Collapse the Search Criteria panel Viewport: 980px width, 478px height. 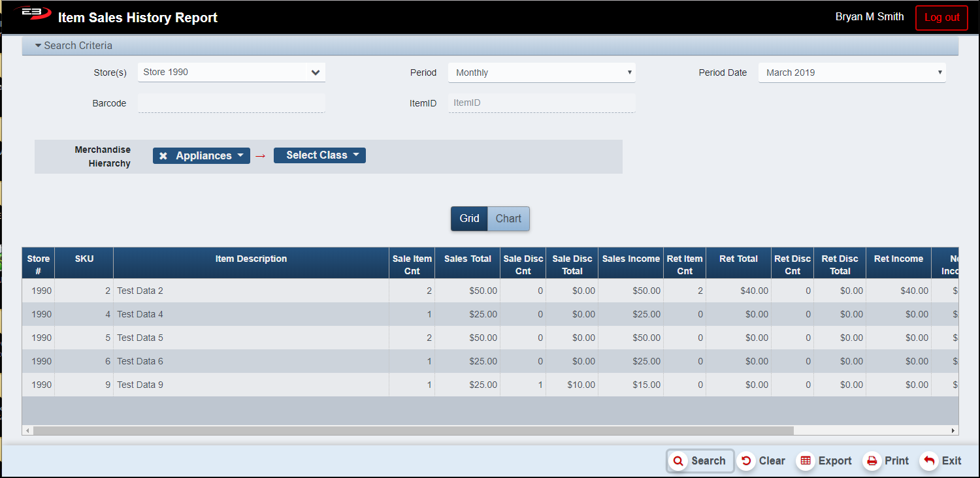[x=73, y=46]
